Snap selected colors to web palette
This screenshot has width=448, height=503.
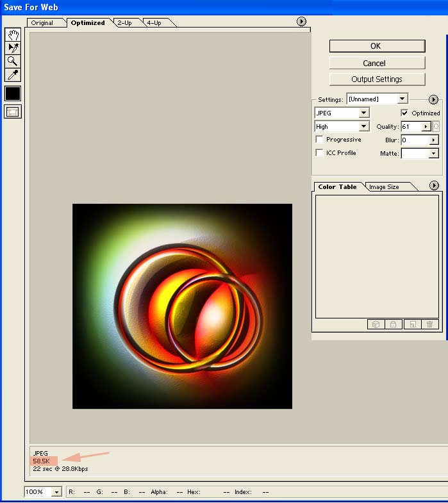pyautogui.click(x=376, y=324)
